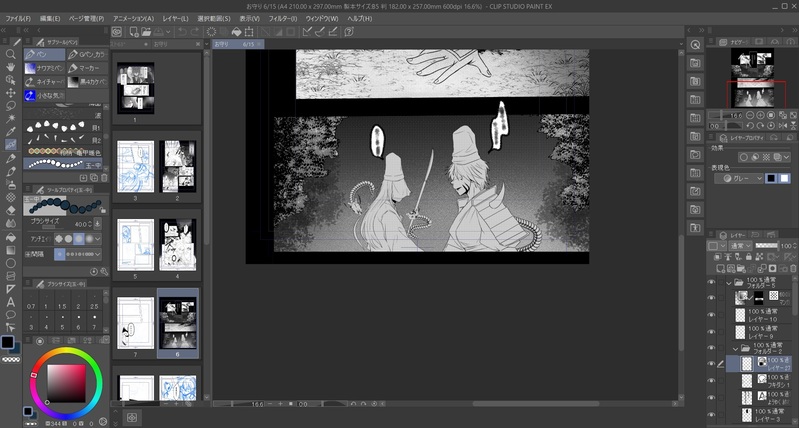The width and height of the screenshot is (799, 428).
Task: Hide レイヤー 10 with its eye icon
Action: [x=711, y=315]
